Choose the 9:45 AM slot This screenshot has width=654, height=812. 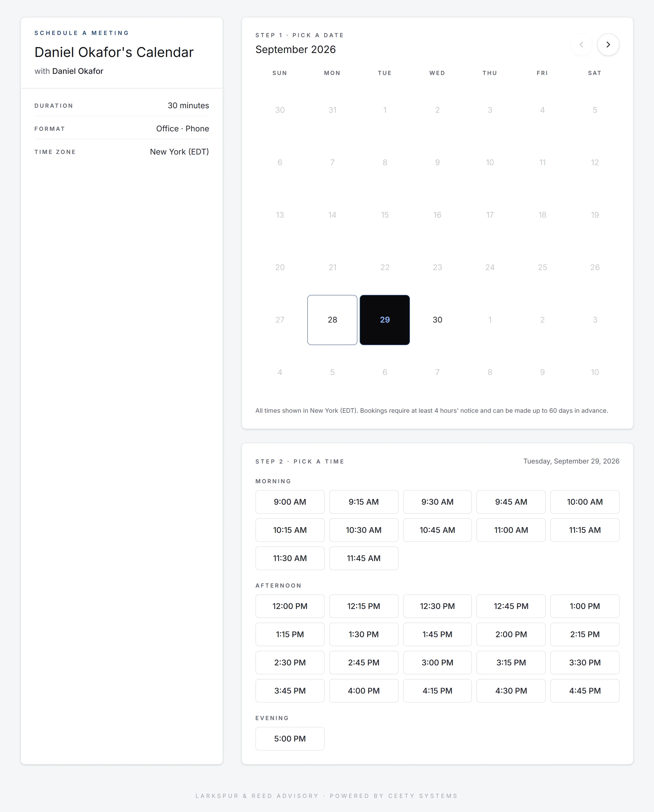click(511, 502)
